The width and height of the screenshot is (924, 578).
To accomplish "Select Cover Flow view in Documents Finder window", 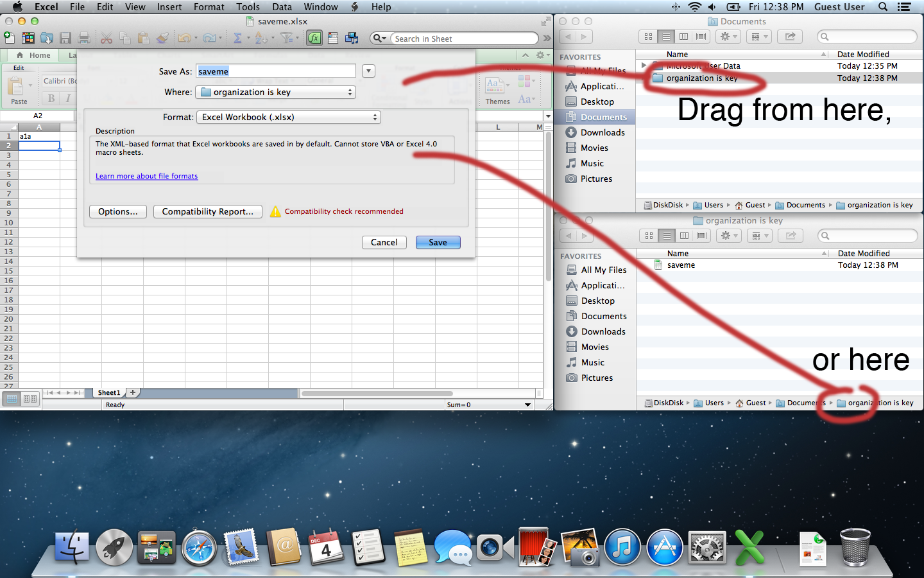I will 701,37.
